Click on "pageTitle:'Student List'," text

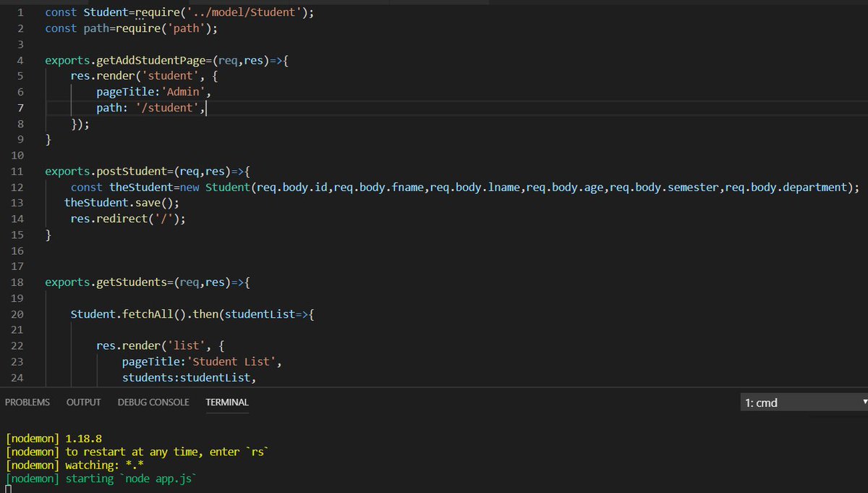(x=202, y=361)
